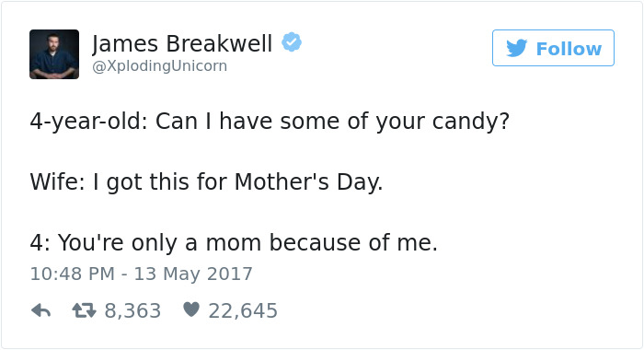Select "Mother's Day" text in the tweet
Screen dimensions: 644x350
(x=308, y=181)
